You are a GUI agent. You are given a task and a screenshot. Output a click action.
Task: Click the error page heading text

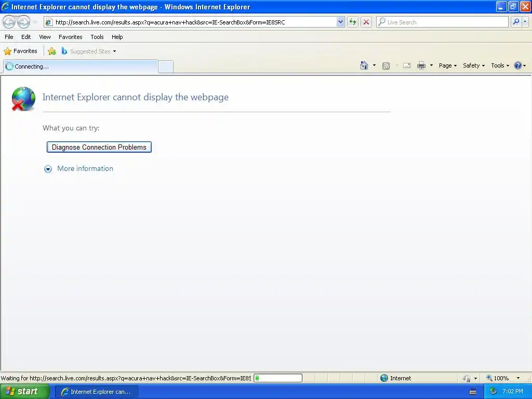(x=136, y=97)
